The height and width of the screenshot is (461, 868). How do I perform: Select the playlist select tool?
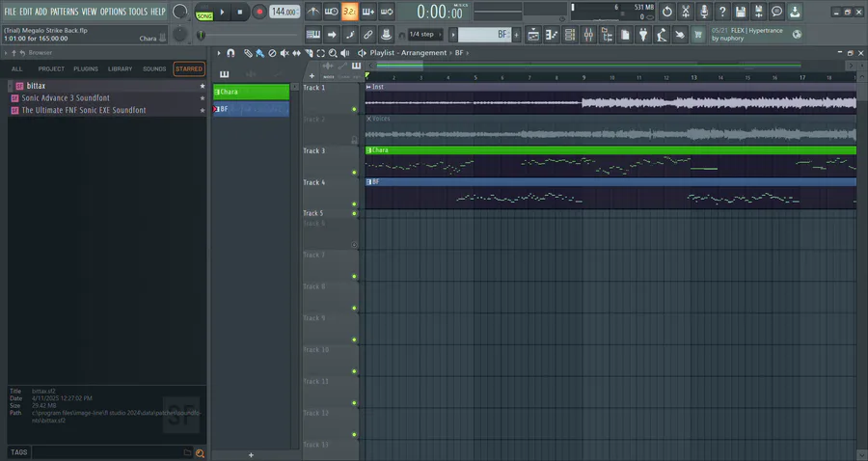(x=320, y=53)
